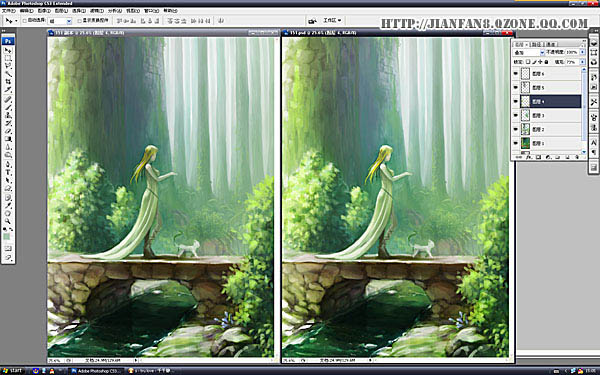Enable the Show Transform Controls checkbox
This screenshot has width=600, height=375.
click(x=80, y=20)
